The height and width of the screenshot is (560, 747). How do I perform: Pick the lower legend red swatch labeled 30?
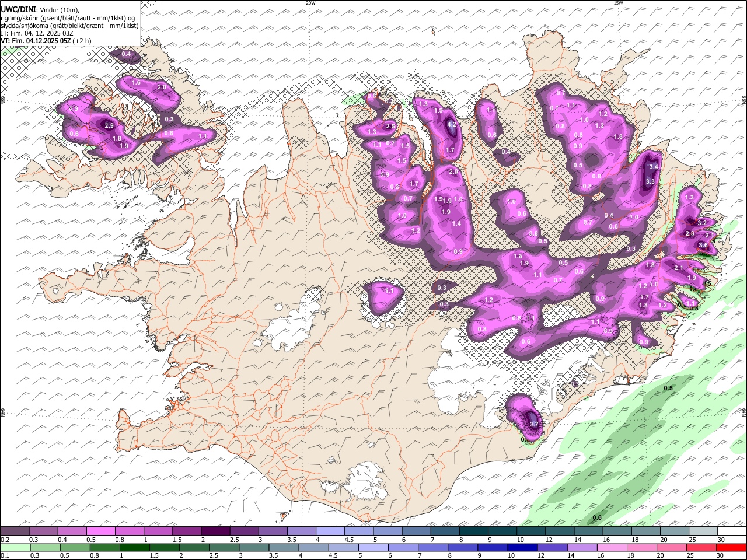click(730, 547)
